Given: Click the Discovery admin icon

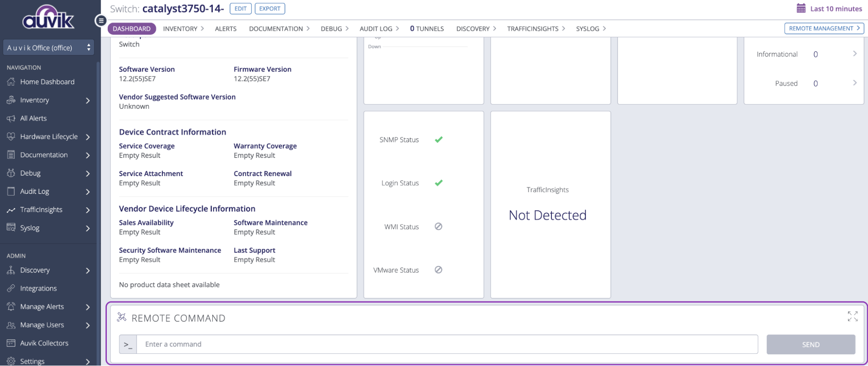Looking at the screenshot, I should [x=11, y=270].
